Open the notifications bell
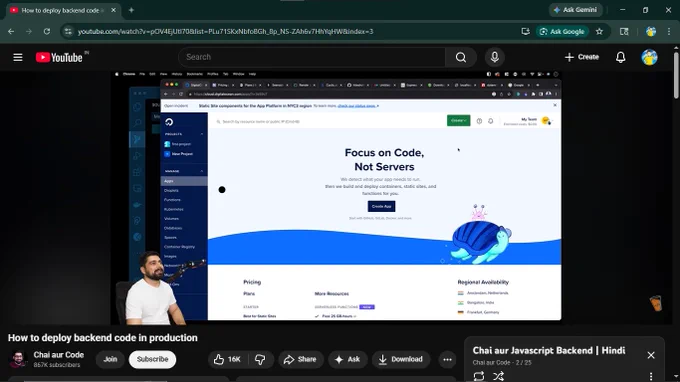This screenshot has height=382, width=680. pos(621,57)
